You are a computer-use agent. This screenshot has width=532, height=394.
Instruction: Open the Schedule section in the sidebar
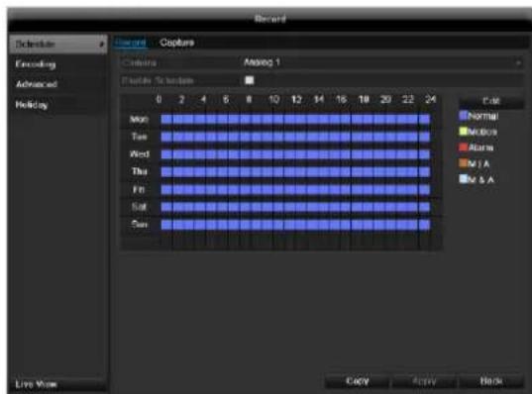57,45
